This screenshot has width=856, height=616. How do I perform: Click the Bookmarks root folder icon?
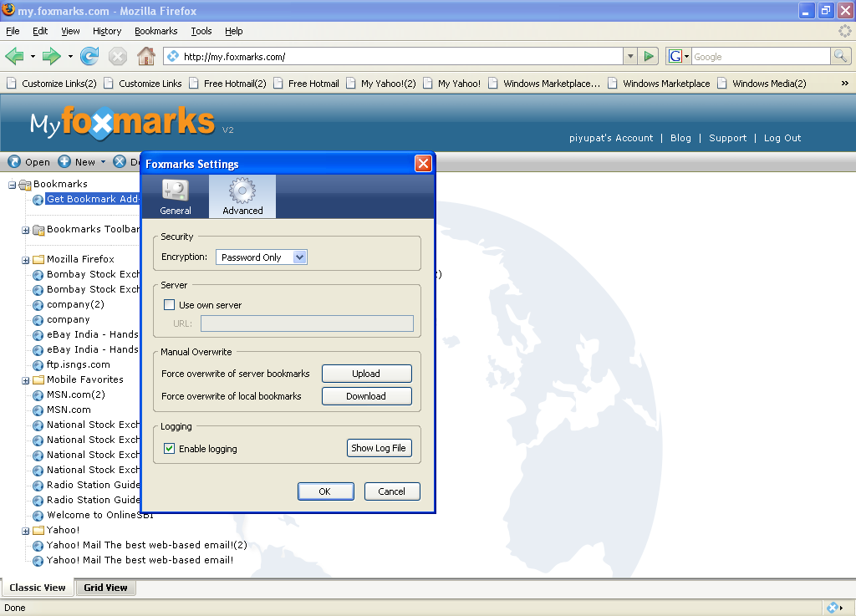tap(24, 185)
